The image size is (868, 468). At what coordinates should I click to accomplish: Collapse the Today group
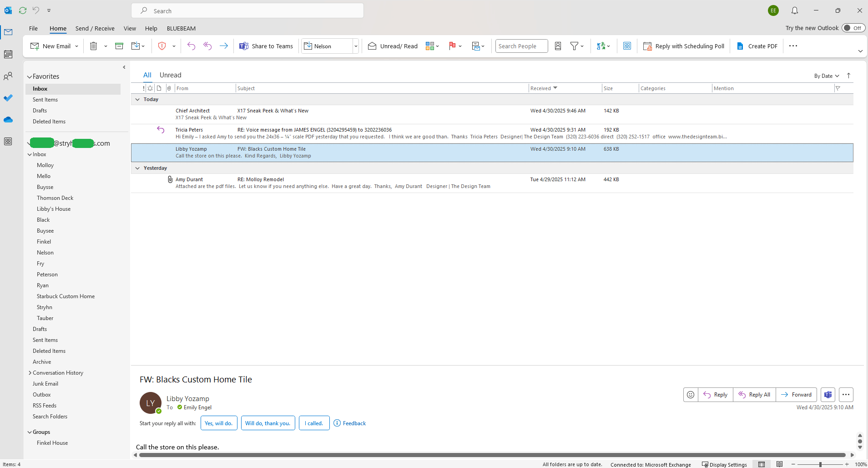137,99
